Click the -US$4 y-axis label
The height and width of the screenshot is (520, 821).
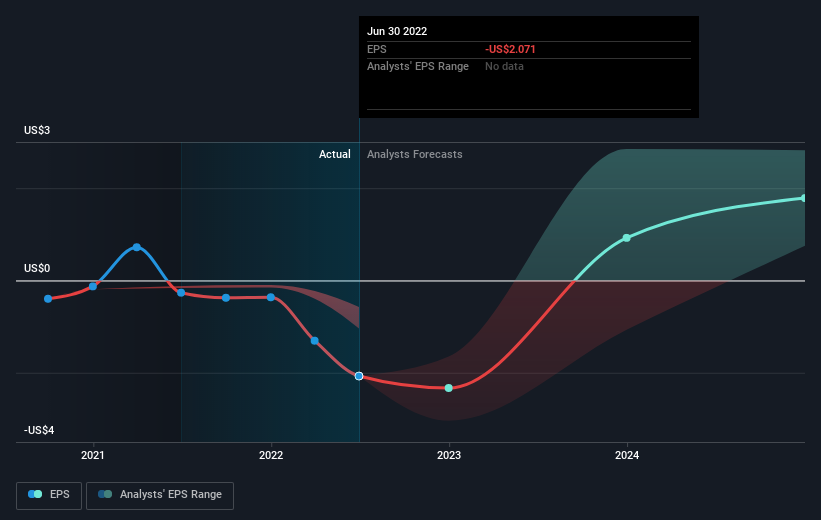pyautogui.click(x=39, y=430)
